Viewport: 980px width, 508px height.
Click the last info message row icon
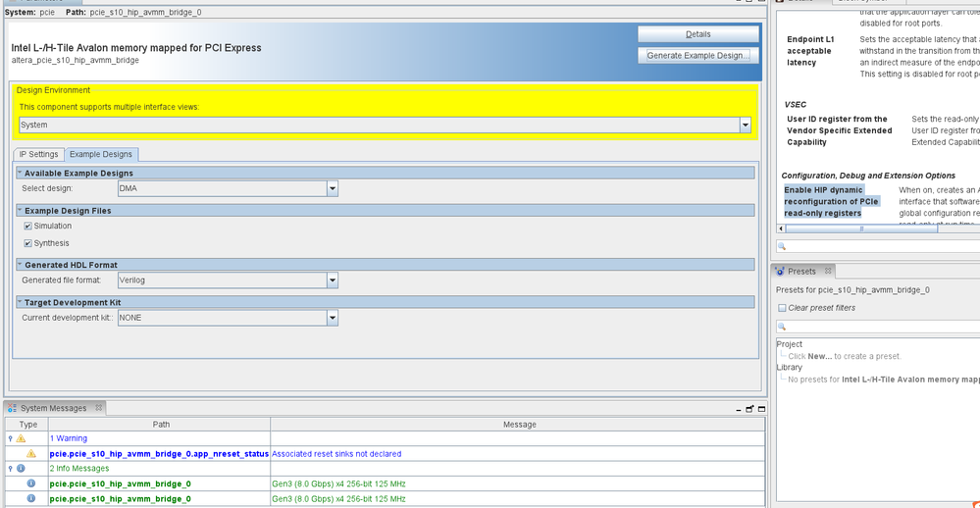(x=31, y=498)
